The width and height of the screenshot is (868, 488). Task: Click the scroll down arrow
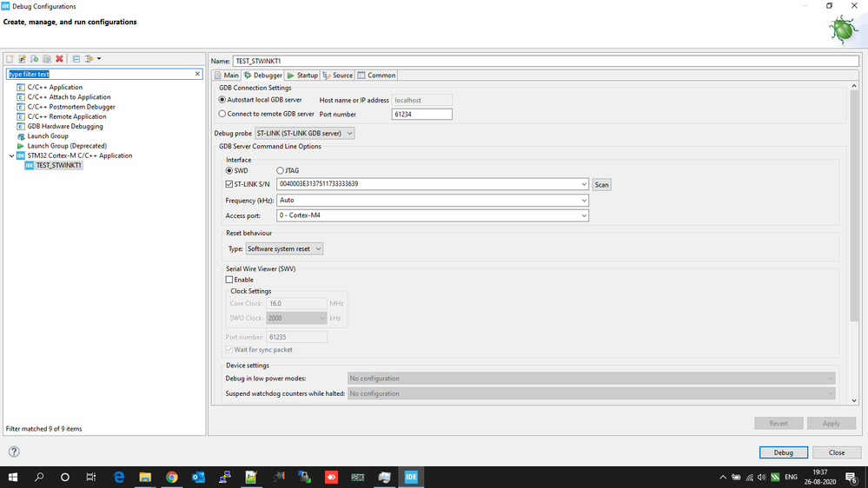[854, 400]
